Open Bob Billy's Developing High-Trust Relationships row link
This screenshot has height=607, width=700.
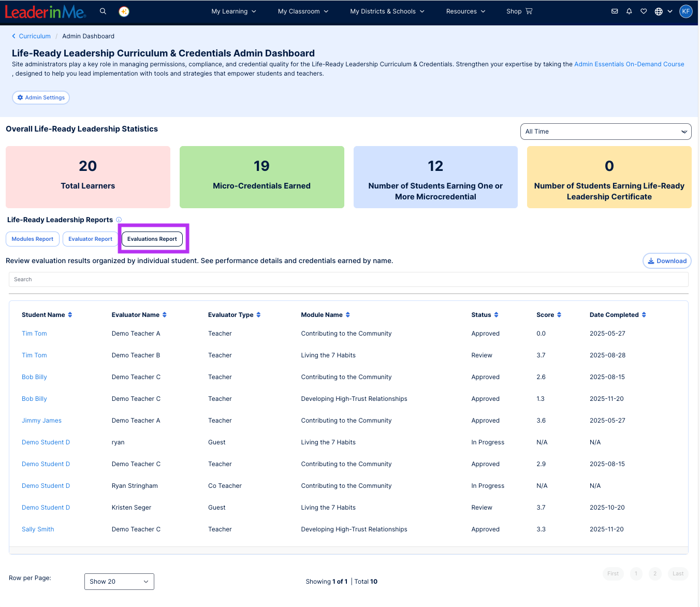click(x=34, y=399)
